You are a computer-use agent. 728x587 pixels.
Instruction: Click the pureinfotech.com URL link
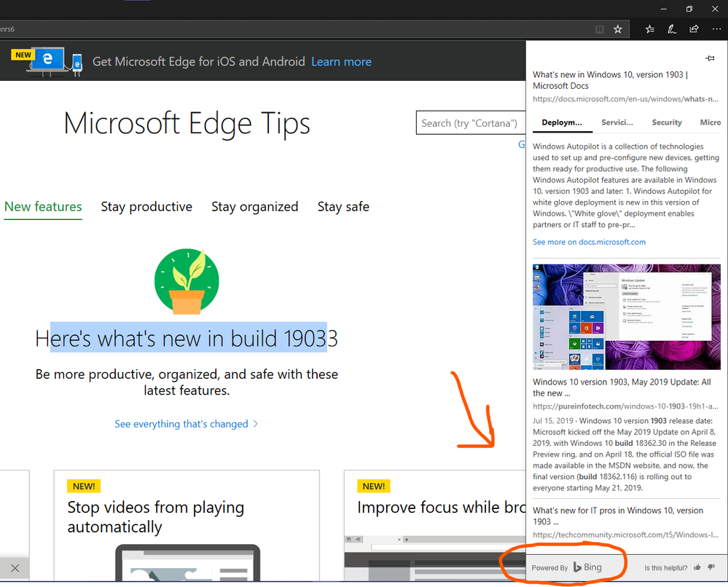point(625,406)
